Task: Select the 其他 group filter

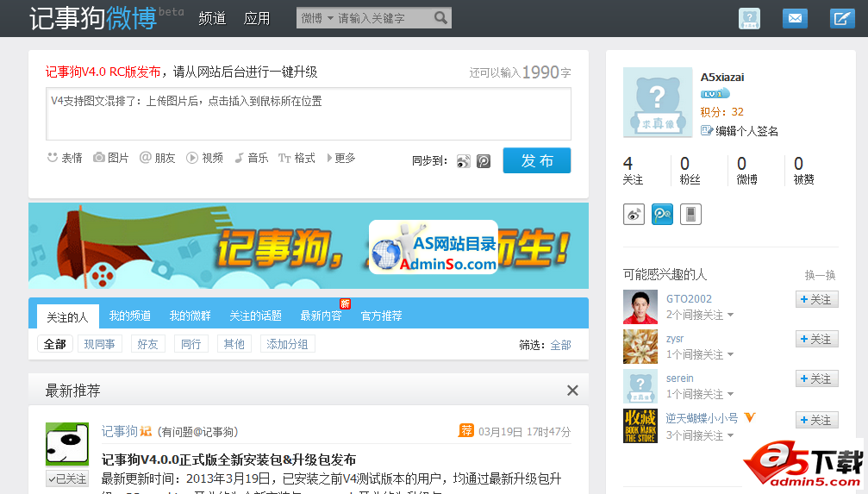Action: (x=234, y=344)
